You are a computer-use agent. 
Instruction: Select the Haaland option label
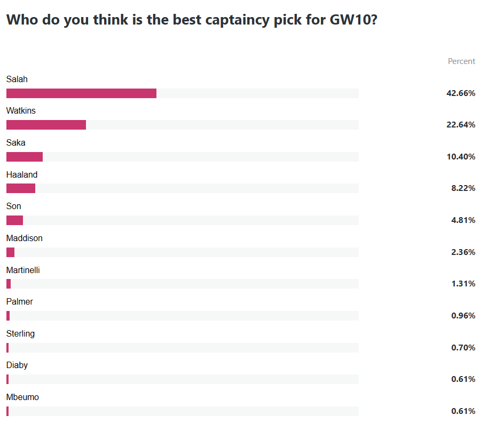[22, 174]
